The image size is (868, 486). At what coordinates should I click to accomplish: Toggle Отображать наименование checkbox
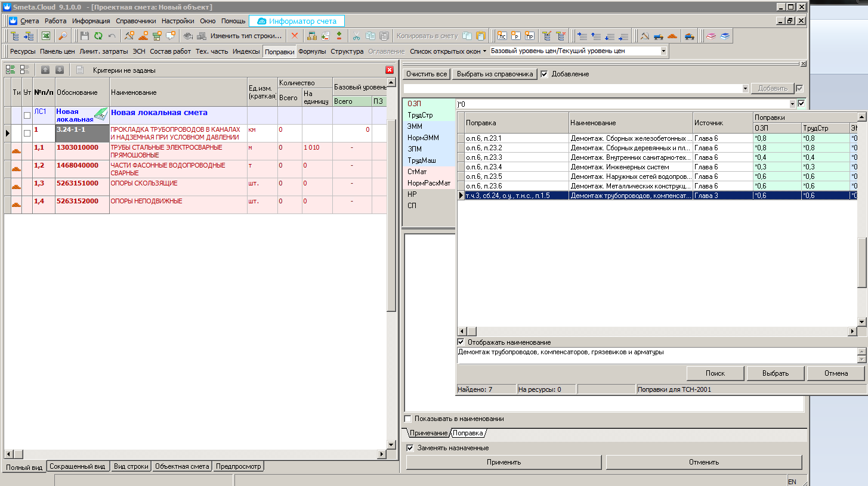click(461, 342)
